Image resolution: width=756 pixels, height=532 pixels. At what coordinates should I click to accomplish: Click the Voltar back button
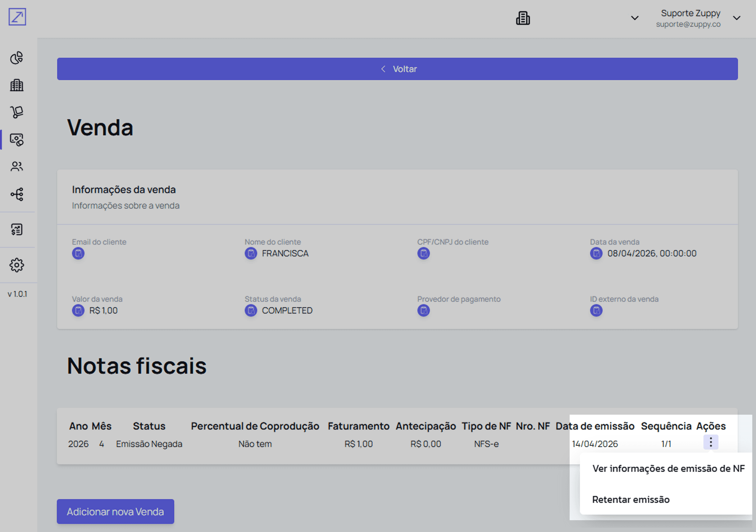397,69
